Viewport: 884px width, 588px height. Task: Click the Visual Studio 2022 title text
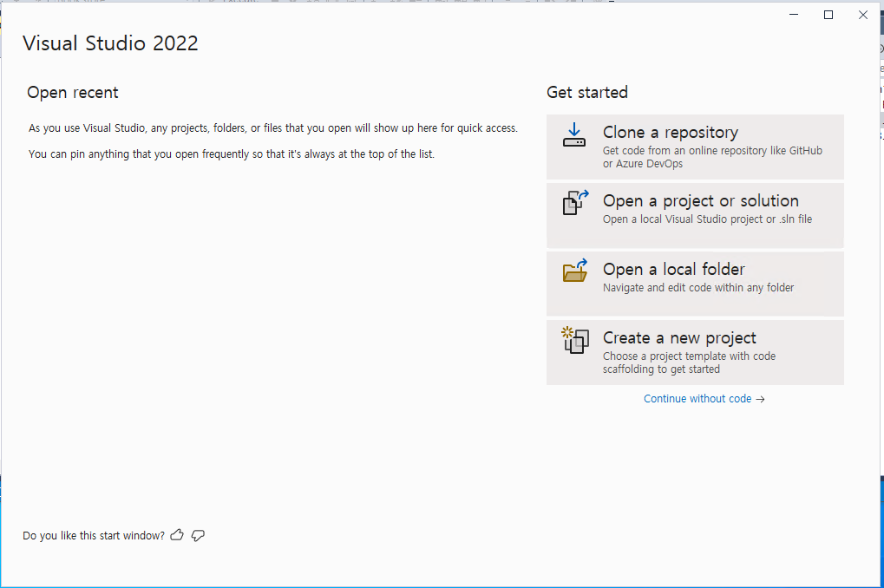tap(110, 43)
